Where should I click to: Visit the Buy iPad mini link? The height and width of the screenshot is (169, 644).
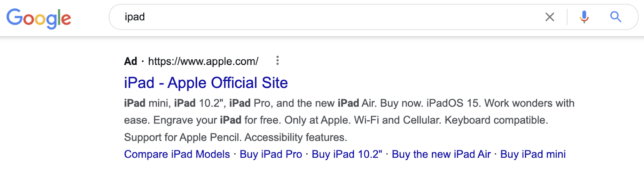(533, 154)
